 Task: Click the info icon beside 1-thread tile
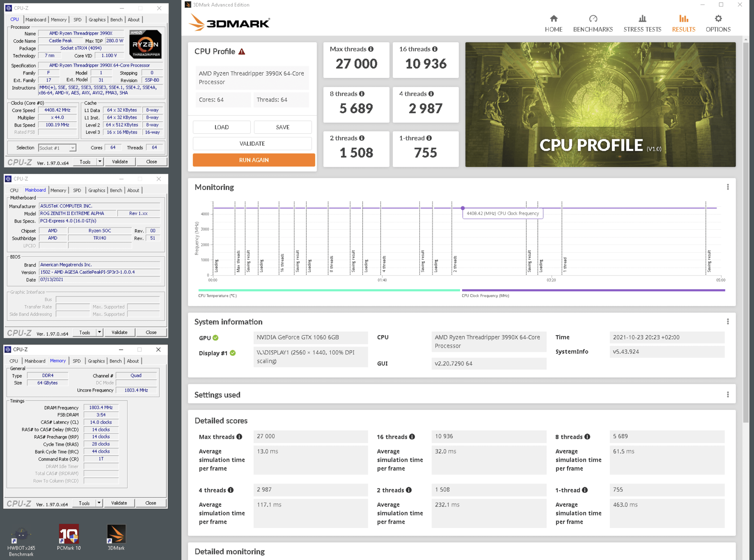[429, 138]
